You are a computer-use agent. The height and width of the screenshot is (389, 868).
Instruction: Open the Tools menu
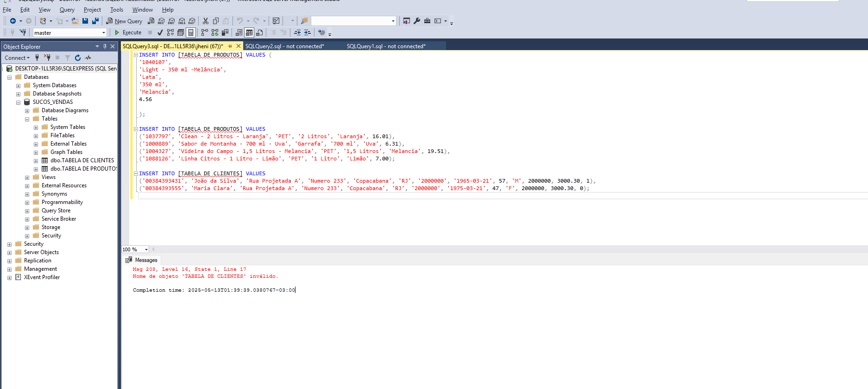coord(117,10)
